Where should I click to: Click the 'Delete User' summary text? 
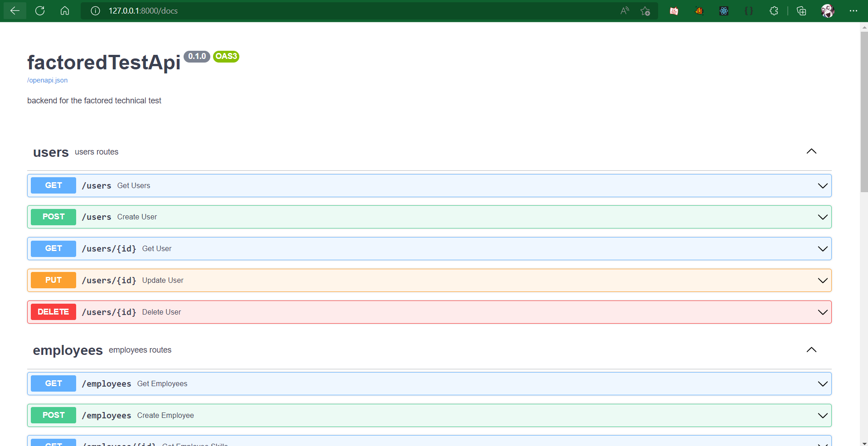click(161, 312)
